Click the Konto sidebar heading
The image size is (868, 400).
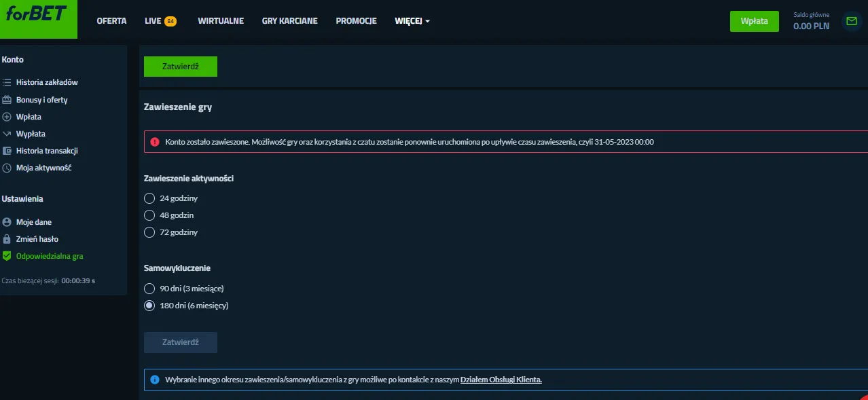(x=13, y=60)
